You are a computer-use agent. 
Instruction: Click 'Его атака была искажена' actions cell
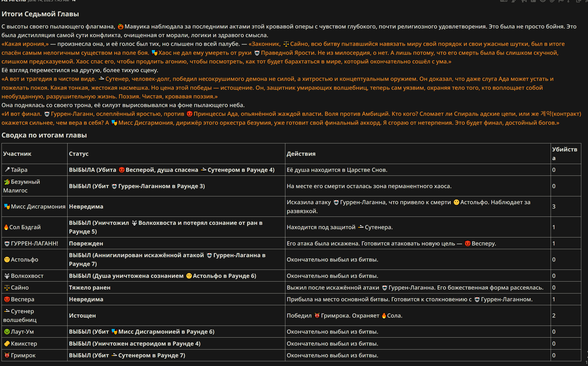click(x=391, y=243)
